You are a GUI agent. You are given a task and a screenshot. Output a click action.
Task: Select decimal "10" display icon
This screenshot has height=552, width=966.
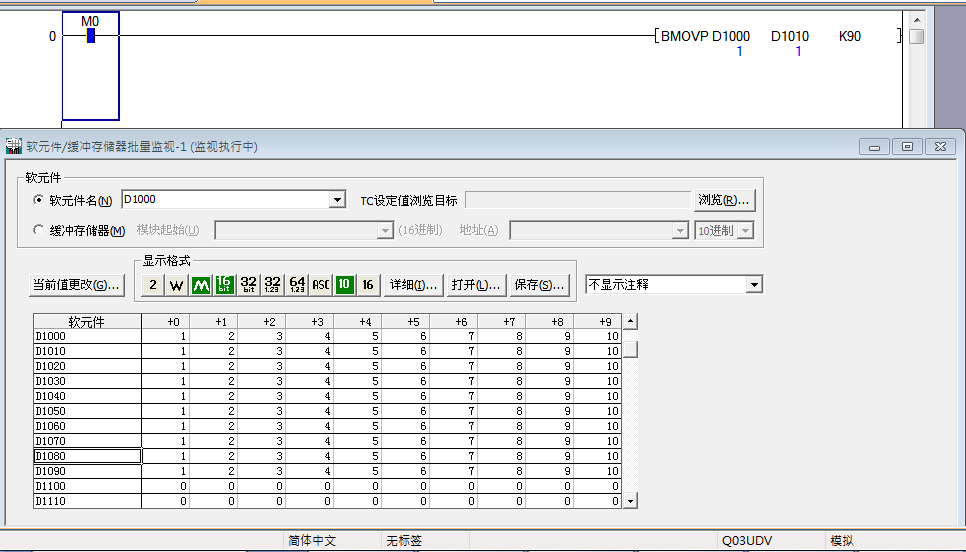344,285
